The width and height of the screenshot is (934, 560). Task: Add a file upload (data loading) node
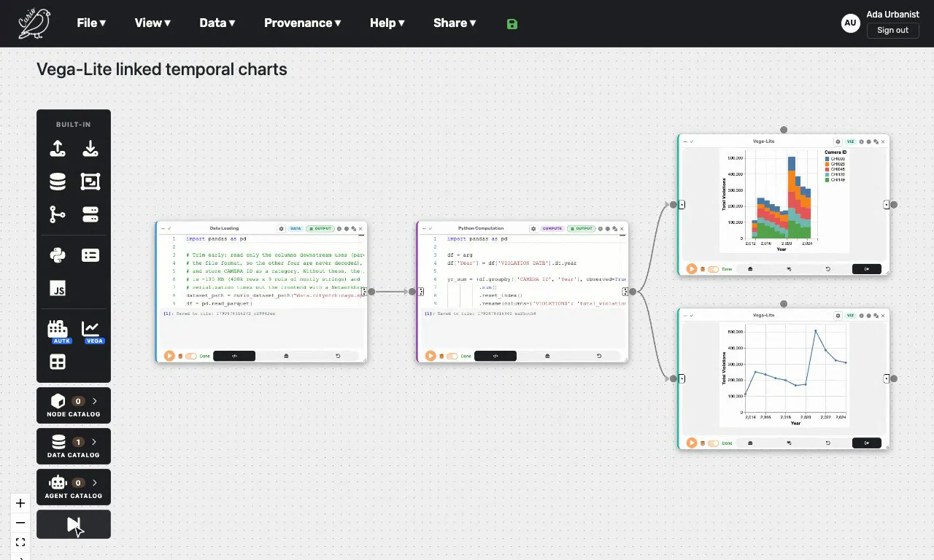click(58, 149)
